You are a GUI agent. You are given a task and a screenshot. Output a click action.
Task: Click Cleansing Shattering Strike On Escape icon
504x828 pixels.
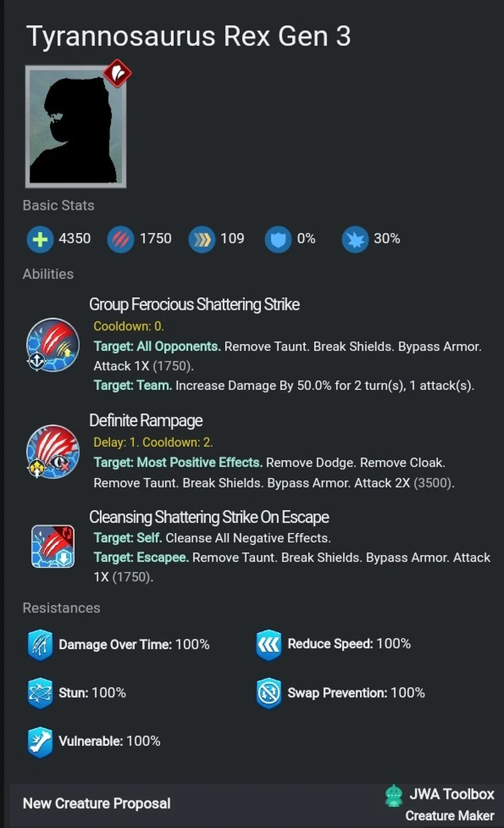[x=53, y=546]
